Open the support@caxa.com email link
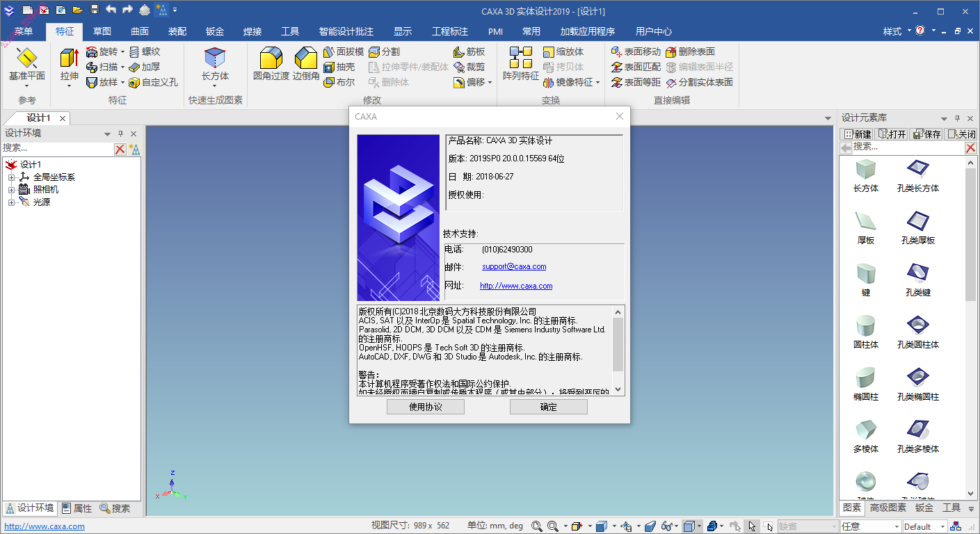This screenshot has width=980, height=534. coord(514,266)
